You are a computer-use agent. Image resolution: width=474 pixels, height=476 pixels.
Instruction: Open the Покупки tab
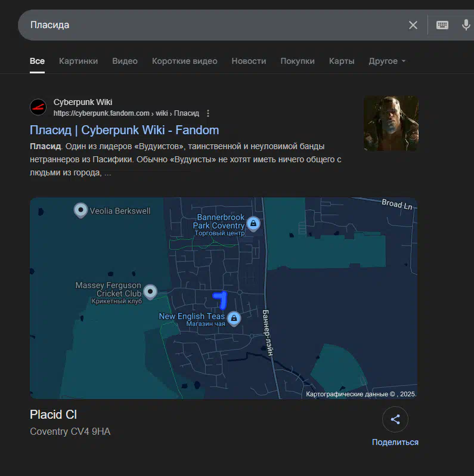[x=298, y=61]
